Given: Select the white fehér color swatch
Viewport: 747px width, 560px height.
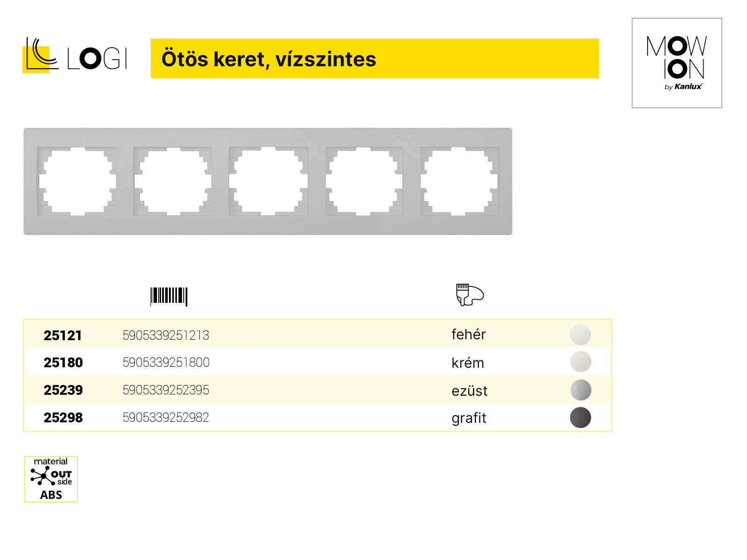Looking at the screenshot, I should click(580, 335).
